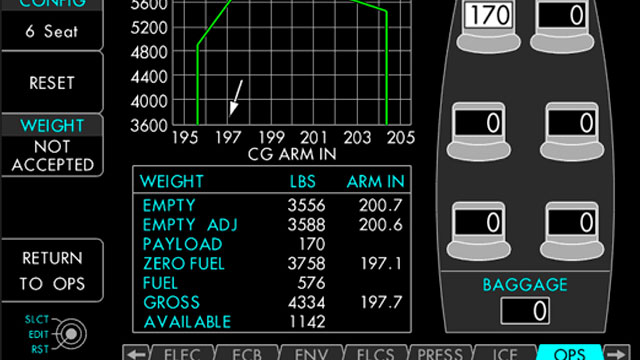The image size is (640, 360).
Task: Click RETURN TO OPS button
Action: [52, 271]
